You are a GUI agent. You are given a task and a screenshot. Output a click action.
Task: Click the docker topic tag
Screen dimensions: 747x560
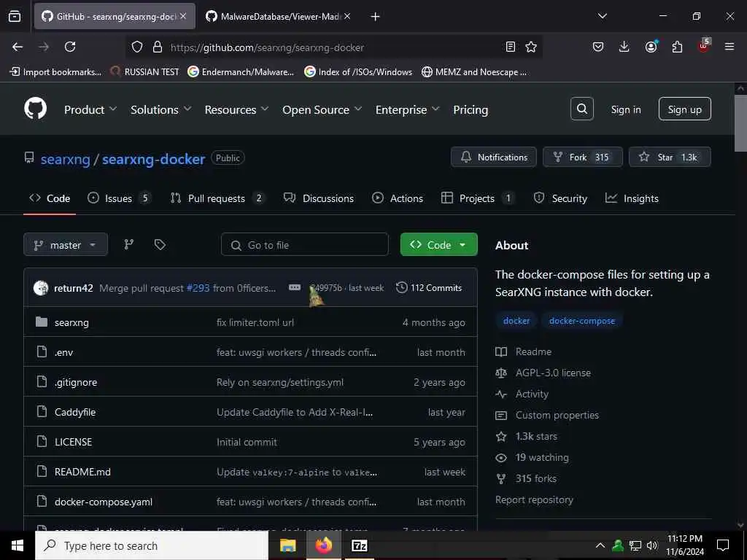(516, 321)
